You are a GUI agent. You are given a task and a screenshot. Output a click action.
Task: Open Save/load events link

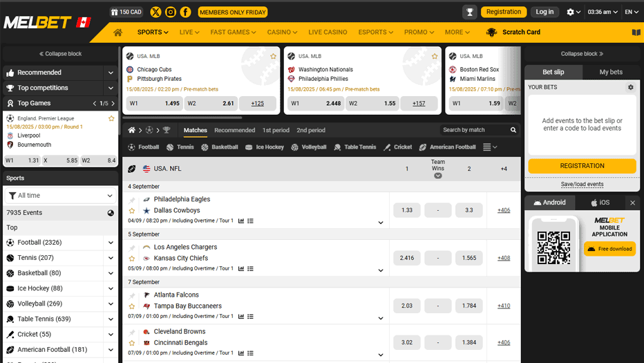click(582, 184)
